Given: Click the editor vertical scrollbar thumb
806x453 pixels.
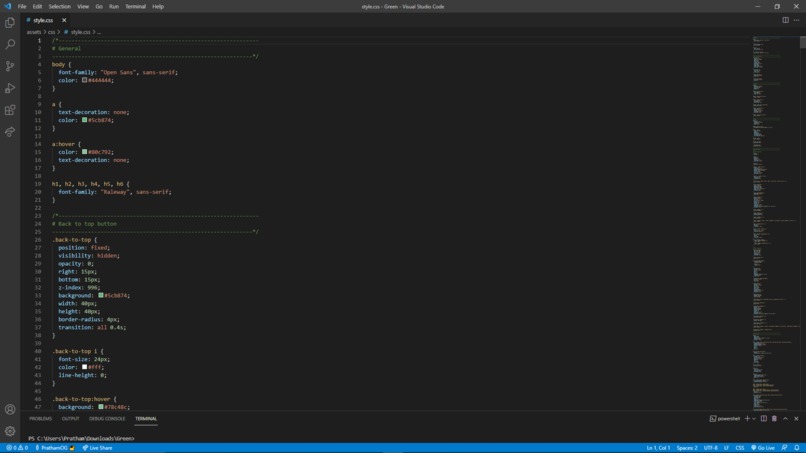Looking at the screenshot, I should [x=803, y=42].
